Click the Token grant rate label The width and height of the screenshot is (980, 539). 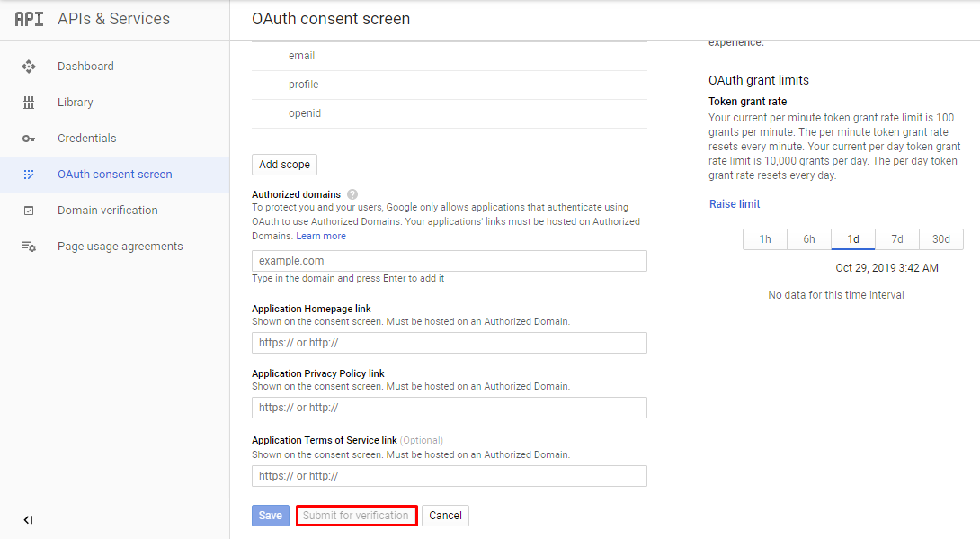point(747,102)
